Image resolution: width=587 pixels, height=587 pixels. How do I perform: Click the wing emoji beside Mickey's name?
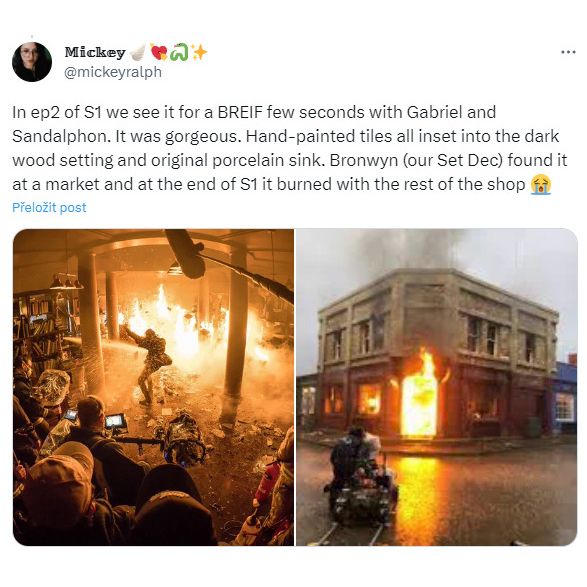click(138, 52)
